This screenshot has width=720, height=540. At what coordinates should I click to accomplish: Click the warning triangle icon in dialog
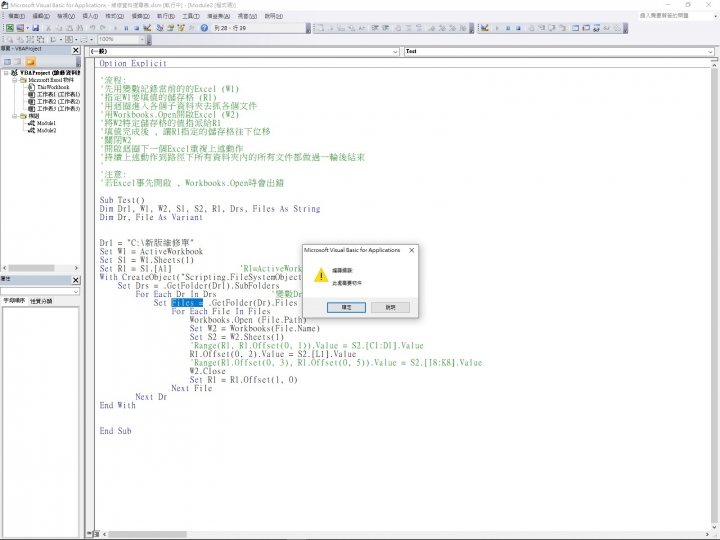point(321,276)
